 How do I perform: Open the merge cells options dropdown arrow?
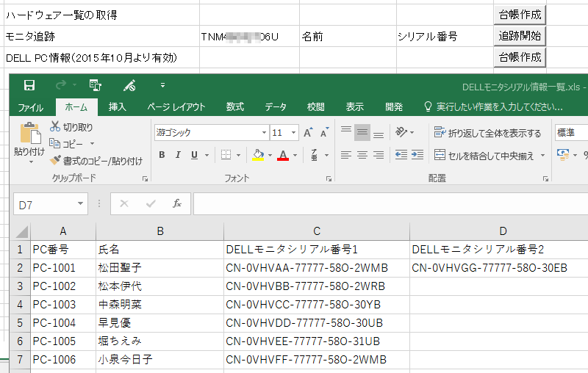point(542,156)
